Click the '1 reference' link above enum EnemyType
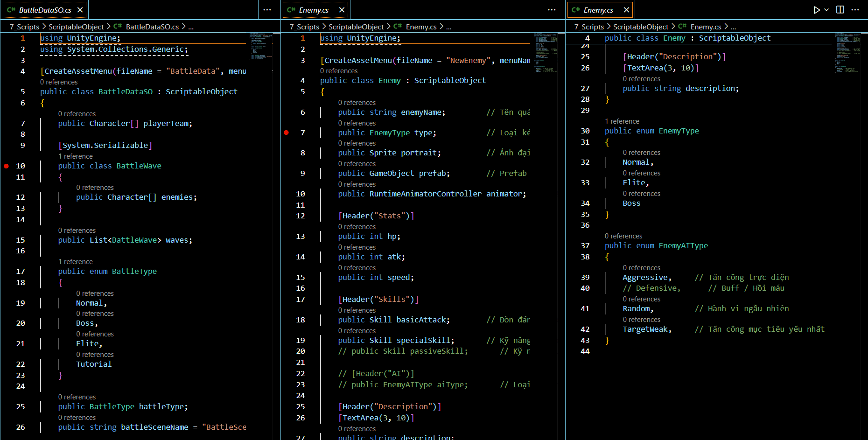The height and width of the screenshot is (440, 868). pos(622,121)
